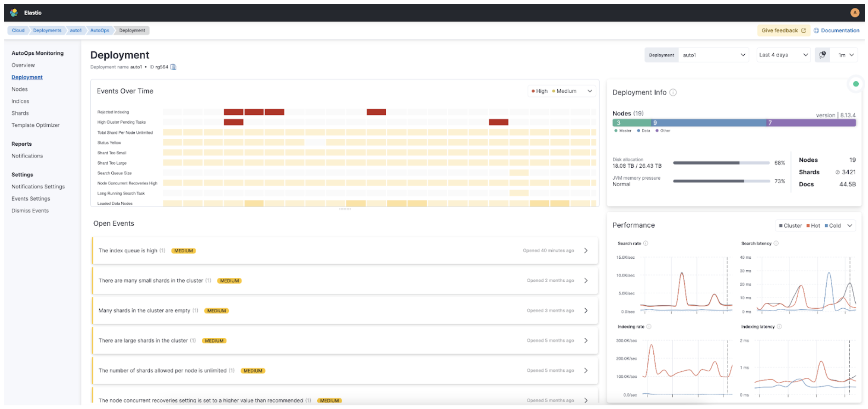Go to Nodes in the sidebar
The height and width of the screenshot is (409, 868).
pyautogui.click(x=20, y=89)
